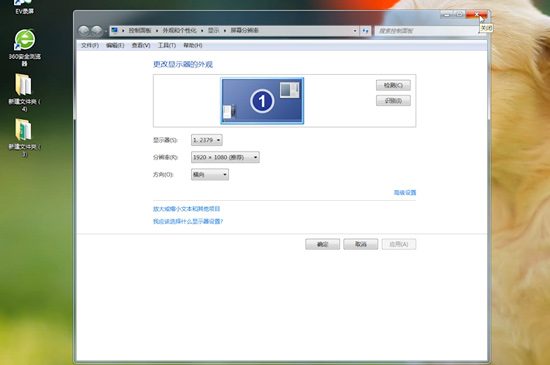Open the 文件(F) menu
Viewport: 550px width, 365px height.
pyautogui.click(x=90, y=45)
